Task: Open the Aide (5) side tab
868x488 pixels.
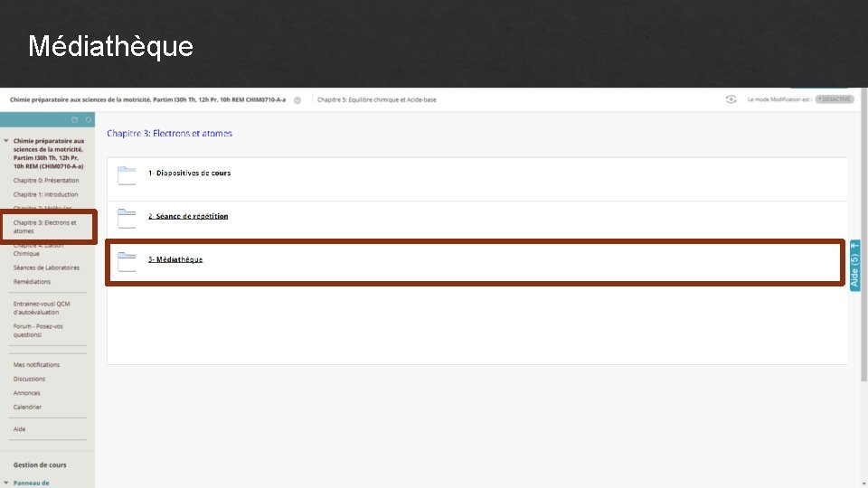Action: 854,265
